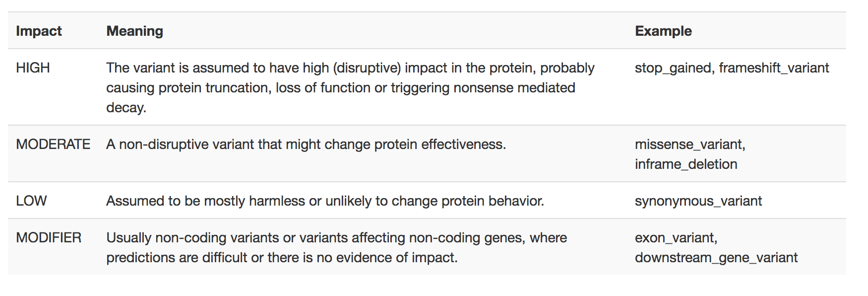Click the word 'decay.' in HIGH row

coord(126,108)
